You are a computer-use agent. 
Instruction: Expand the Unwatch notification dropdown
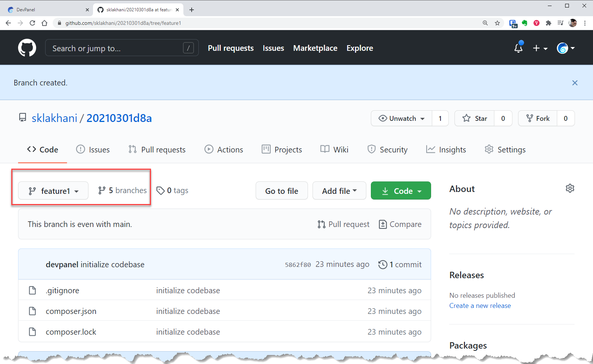click(402, 118)
